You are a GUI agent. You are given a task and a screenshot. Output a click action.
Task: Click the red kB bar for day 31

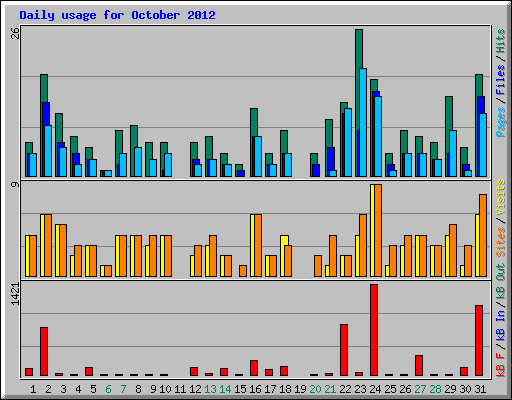479,340
